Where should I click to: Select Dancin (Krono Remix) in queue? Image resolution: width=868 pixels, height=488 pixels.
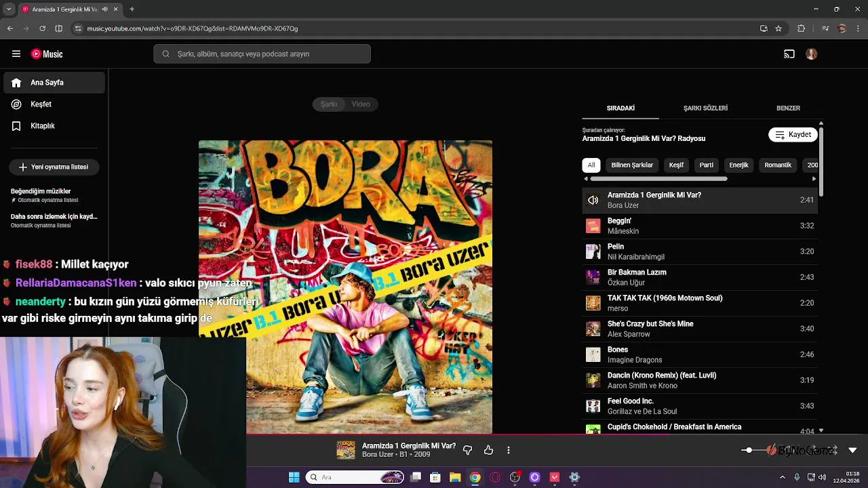tap(700, 380)
